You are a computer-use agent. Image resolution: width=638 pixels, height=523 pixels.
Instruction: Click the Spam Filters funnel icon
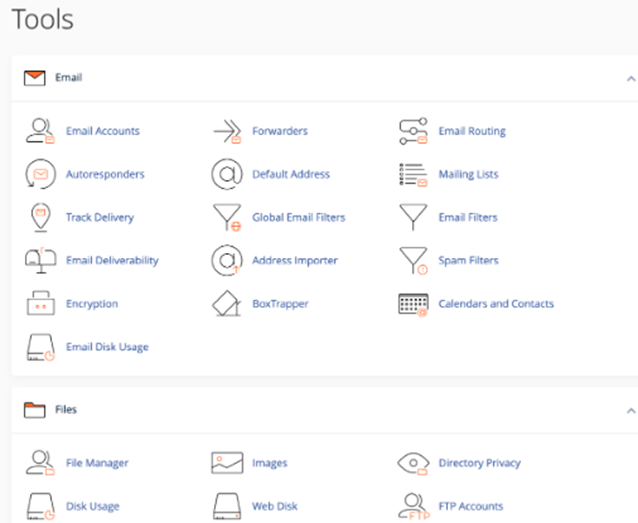[x=413, y=260]
